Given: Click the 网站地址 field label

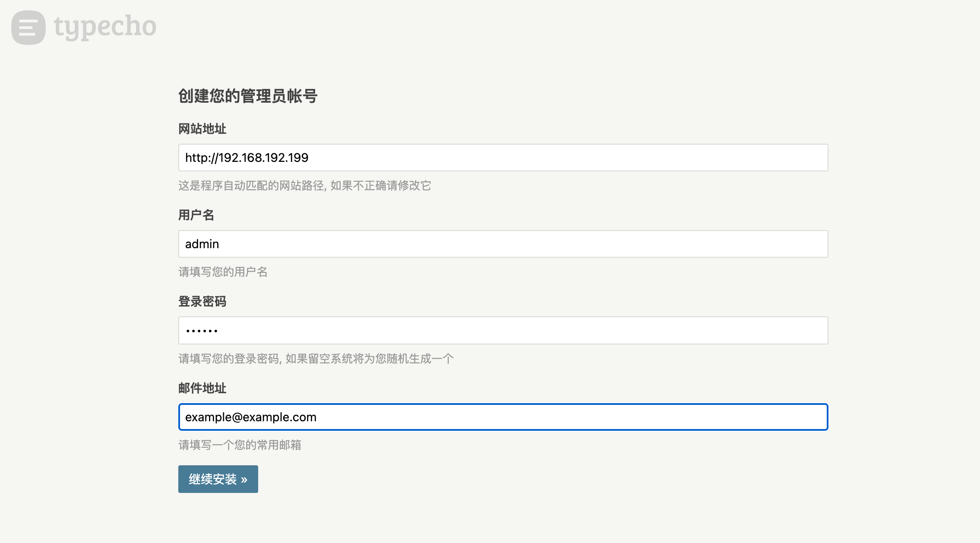Looking at the screenshot, I should (202, 129).
